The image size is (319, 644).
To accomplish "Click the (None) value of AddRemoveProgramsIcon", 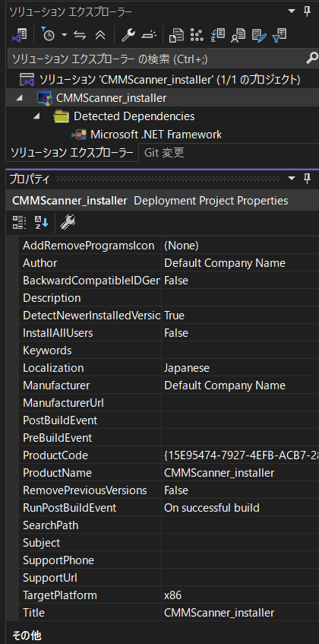I will (182, 246).
